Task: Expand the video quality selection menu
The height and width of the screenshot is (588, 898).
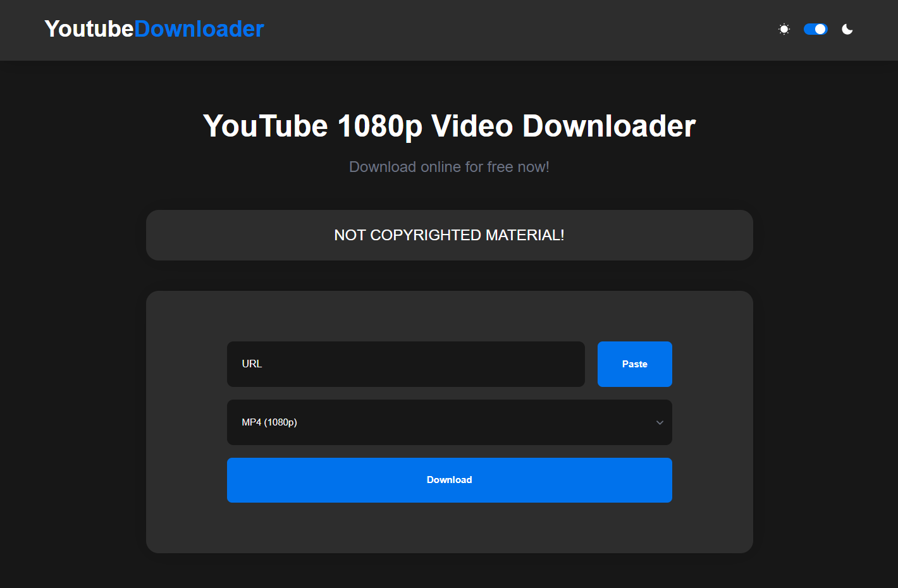Action: point(449,422)
